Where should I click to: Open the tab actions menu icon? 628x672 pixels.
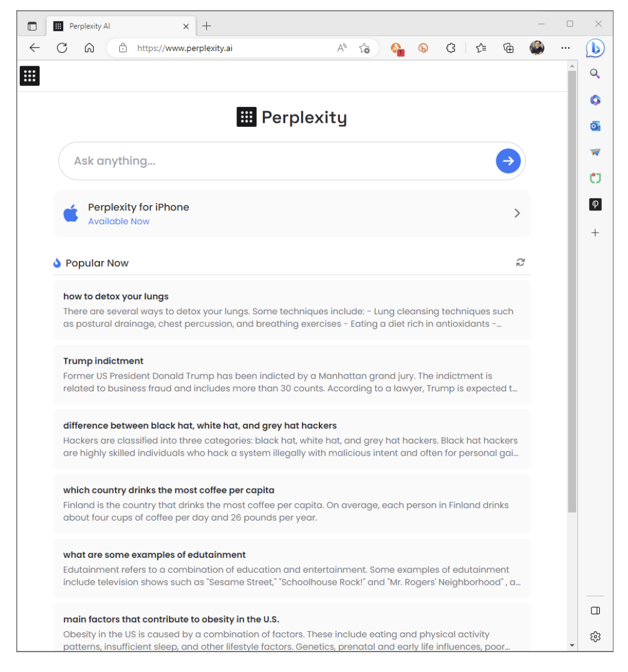(32, 26)
